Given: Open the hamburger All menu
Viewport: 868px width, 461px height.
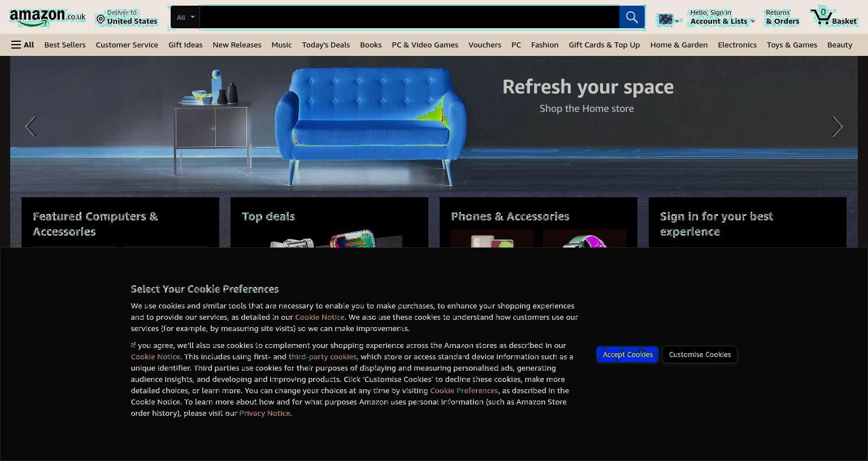Looking at the screenshot, I should (x=23, y=45).
